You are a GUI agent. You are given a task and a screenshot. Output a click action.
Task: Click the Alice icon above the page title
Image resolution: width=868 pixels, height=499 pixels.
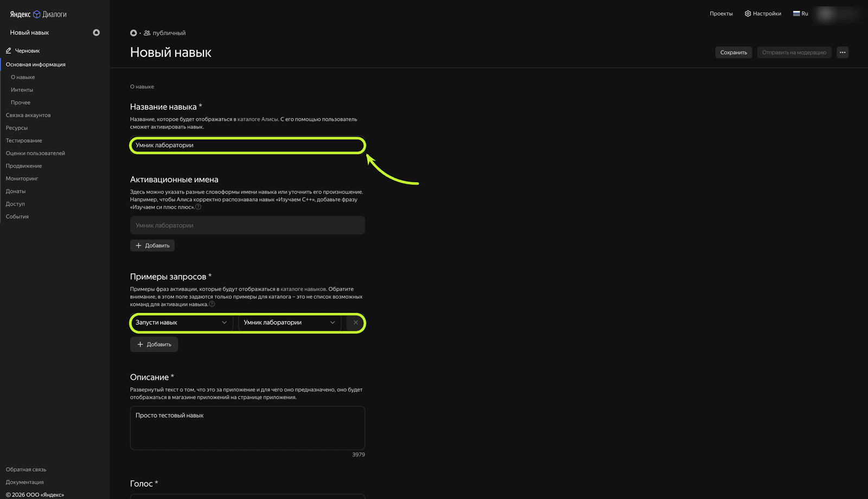133,33
